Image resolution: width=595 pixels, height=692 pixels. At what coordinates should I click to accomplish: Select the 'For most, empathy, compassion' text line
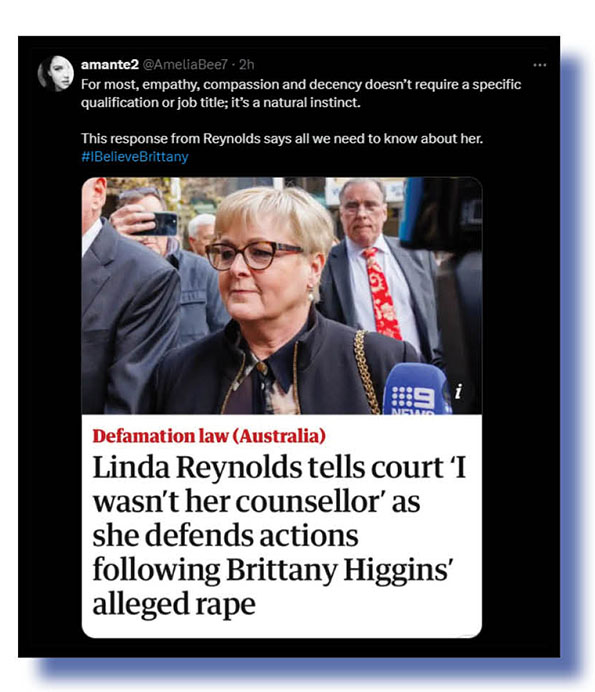pos(301,84)
